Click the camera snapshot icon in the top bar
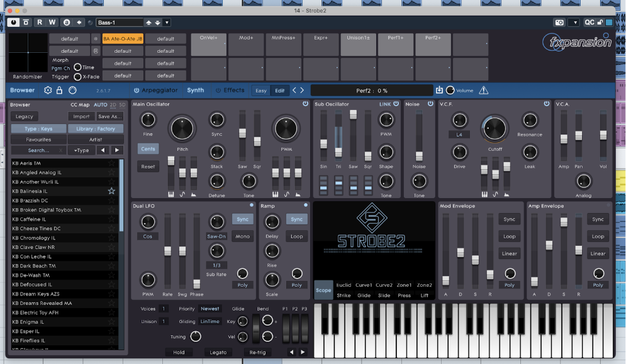Screen dimensions: 626x364 pos(559,23)
